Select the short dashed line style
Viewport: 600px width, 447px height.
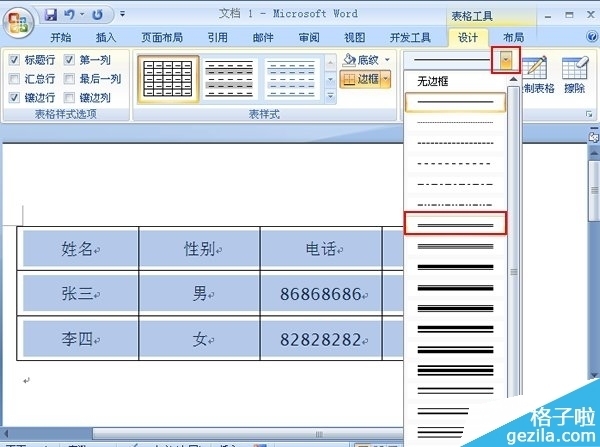pyautogui.click(x=455, y=144)
